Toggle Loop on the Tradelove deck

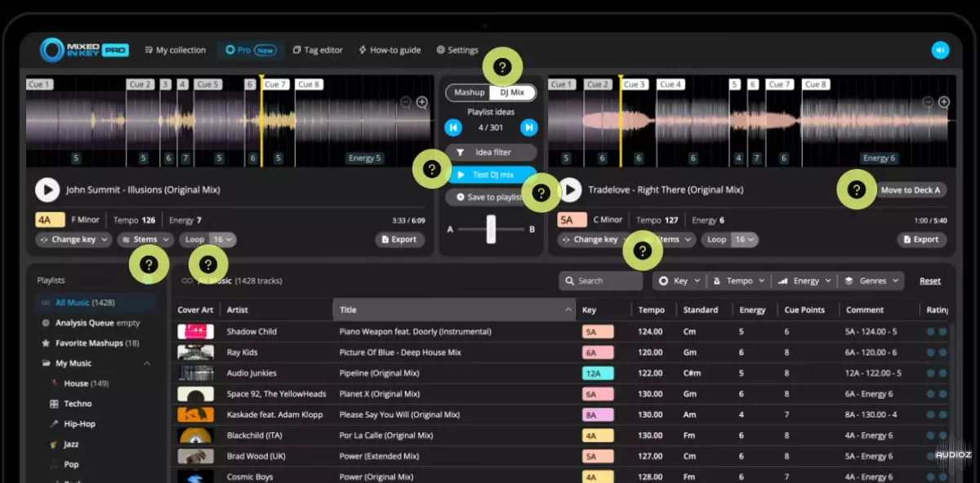point(716,239)
